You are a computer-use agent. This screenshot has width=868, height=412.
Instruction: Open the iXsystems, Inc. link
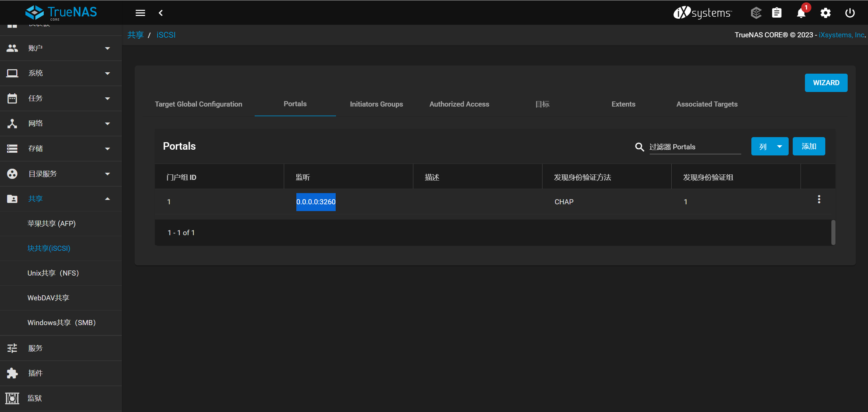[842, 35]
